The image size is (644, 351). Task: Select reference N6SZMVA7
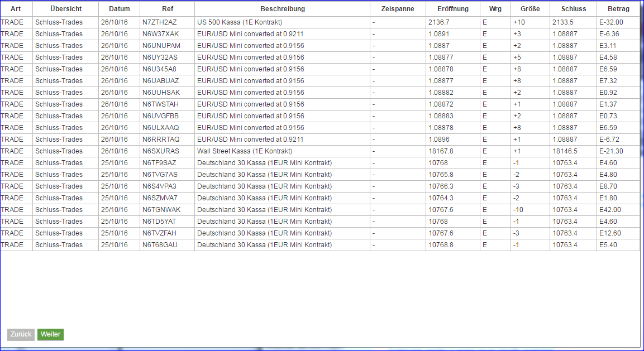coord(160,198)
